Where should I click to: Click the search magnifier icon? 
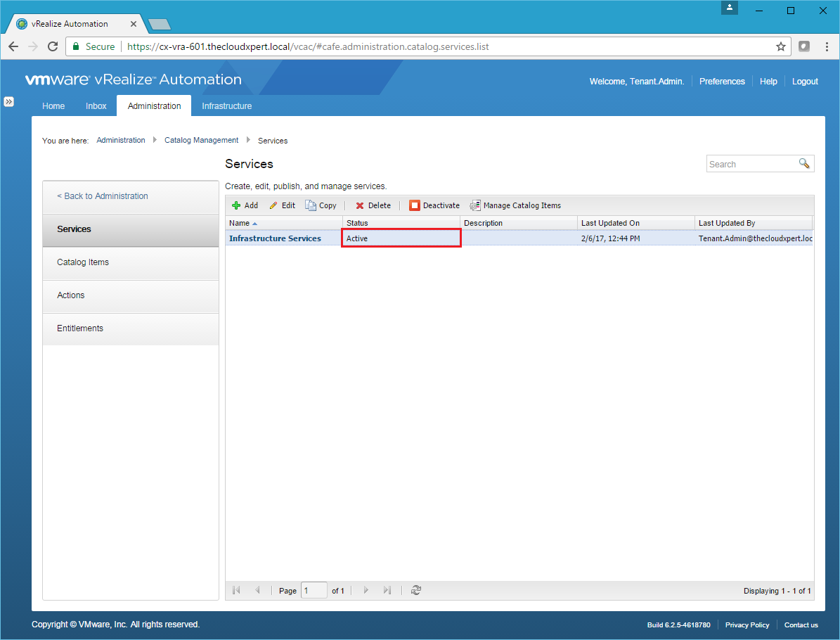(804, 164)
